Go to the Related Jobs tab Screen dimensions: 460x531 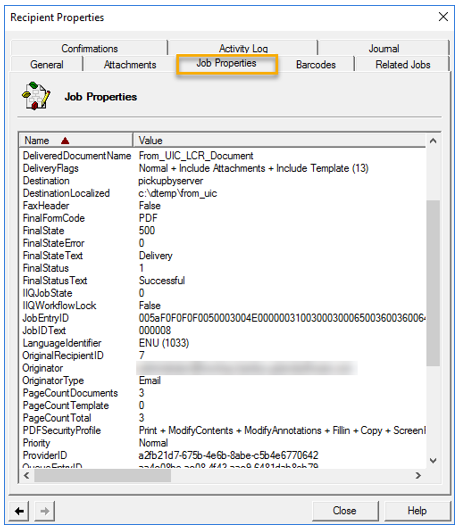tap(402, 64)
